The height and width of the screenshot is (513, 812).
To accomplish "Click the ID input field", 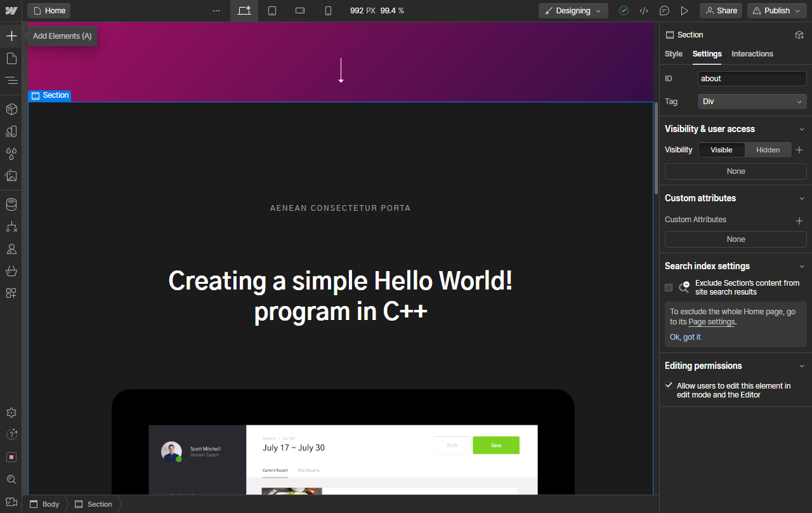I will (x=752, y=79).
